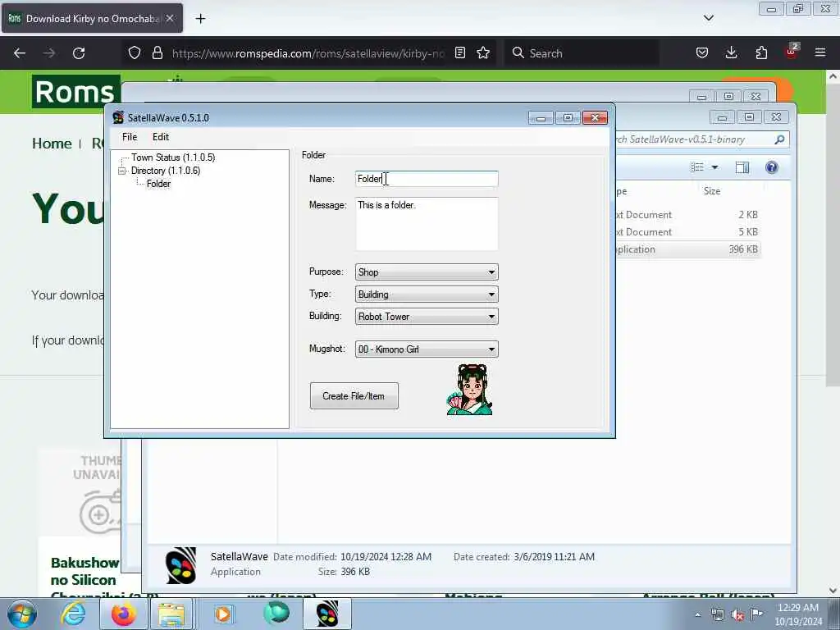This screenshot has width=840, height=630.
Task: Click Explorer search box for SatellaWave-v0.5.1-binary
Action: pyautogui.click(x=694, y=139)
